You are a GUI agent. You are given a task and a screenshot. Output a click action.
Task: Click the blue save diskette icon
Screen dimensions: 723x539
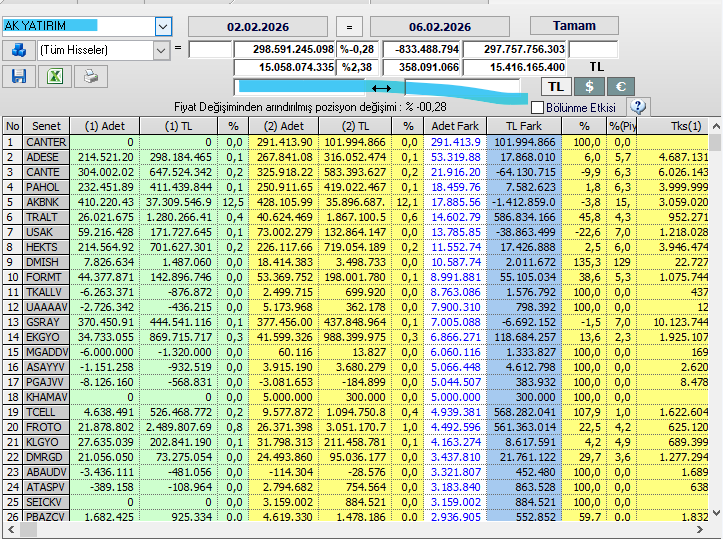19,76
